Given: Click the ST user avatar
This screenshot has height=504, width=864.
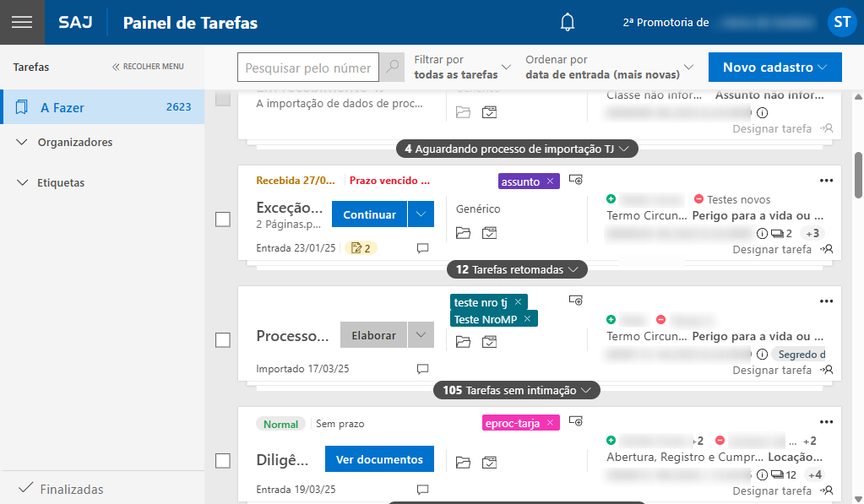Looking at the screenshot, I should 841,23.
